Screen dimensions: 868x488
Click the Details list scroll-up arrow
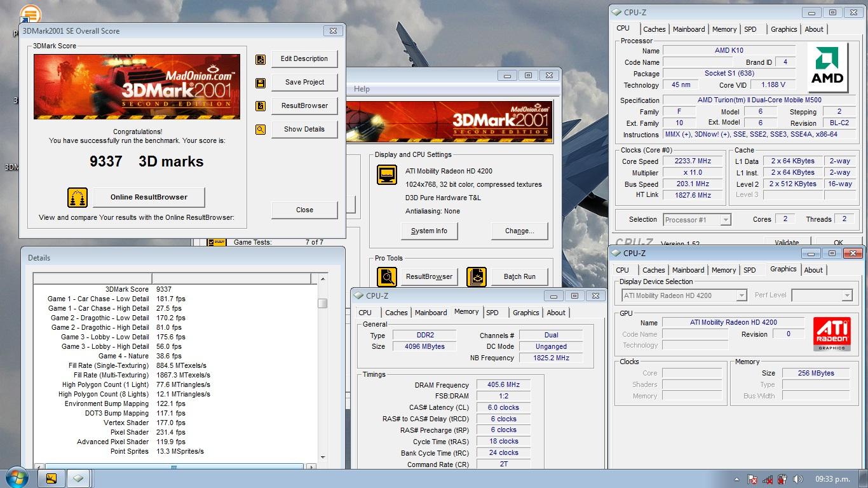click(x=323, y=279)
